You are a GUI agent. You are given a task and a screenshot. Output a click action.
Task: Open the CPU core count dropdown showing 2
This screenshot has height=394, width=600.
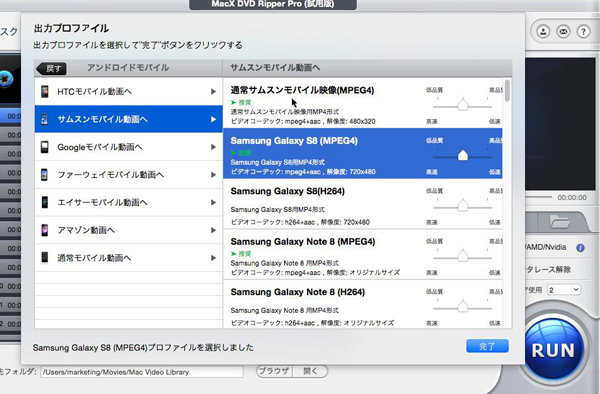[x=564, y=290]
